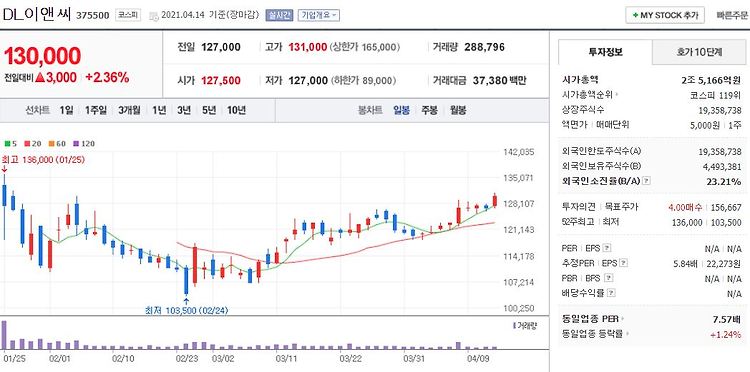Click the 4.00매수 investment opinion
This screenshot has width=750, height=372.
[x=685, y=208]
